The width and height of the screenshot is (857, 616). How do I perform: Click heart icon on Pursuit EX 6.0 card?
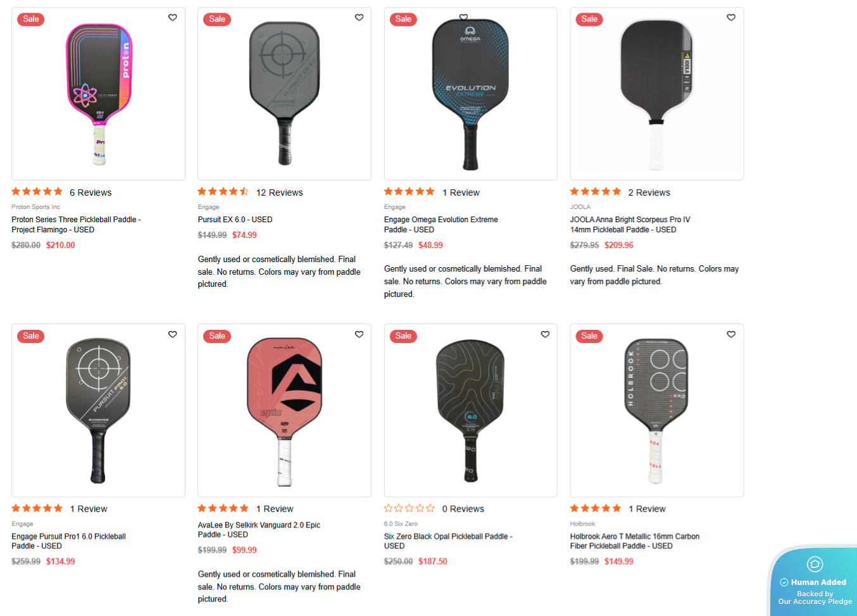pos(359,18)
